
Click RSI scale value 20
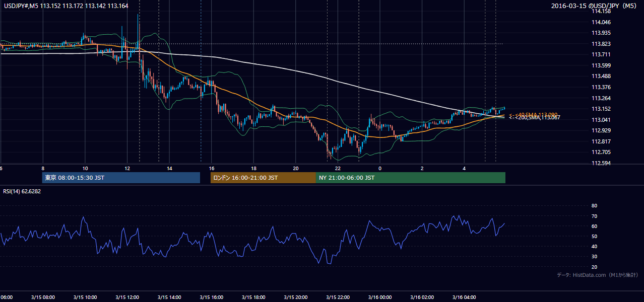[x=594, y=267]
